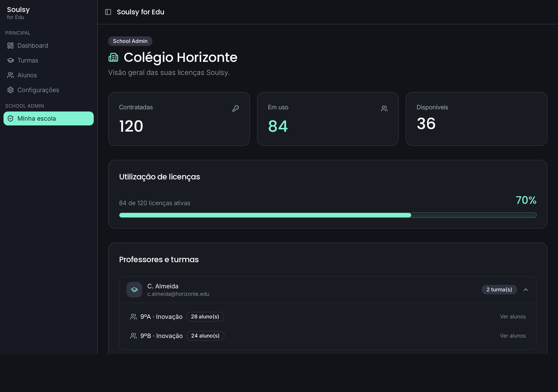Click the 28 aluno(s) badge
558x392 pixels.
click(x=205, y=317)
